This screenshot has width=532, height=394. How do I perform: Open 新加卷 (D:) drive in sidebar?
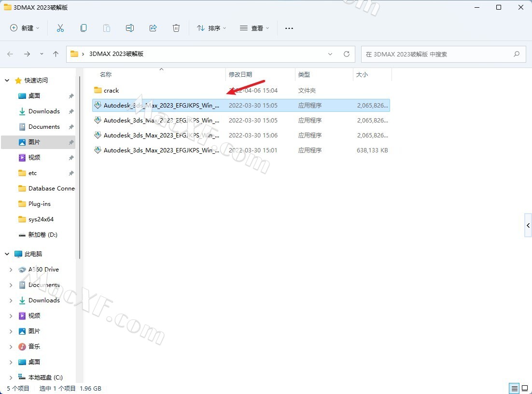(42, 235)
